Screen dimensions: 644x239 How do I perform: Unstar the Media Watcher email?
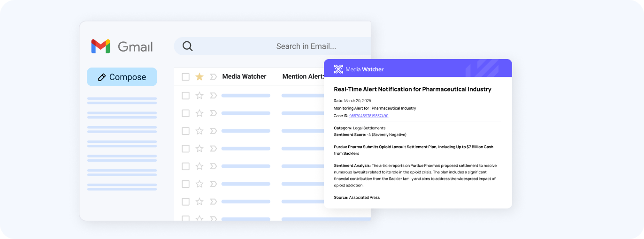tap(199, 76)
